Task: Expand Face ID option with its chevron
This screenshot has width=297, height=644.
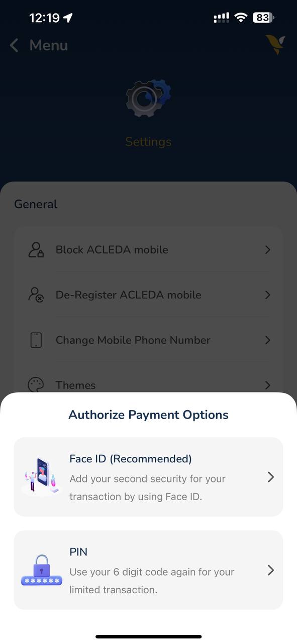Action: [271, 477]
